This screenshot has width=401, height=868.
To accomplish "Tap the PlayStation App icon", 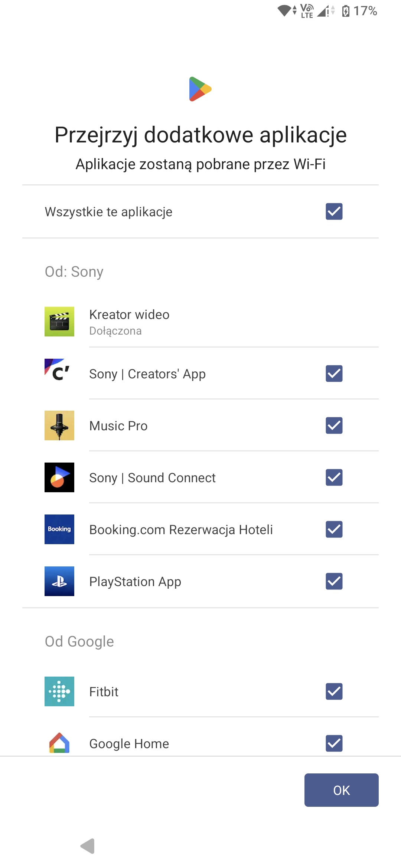I will [x=59, y=581].
